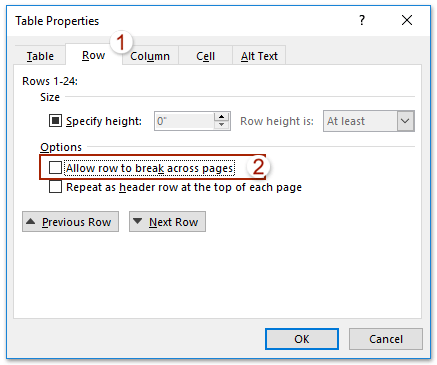The height and width of the screenshot is (365, 437).
Task: Open the Row height is dropdown arrow
Action: coord(405,121)
